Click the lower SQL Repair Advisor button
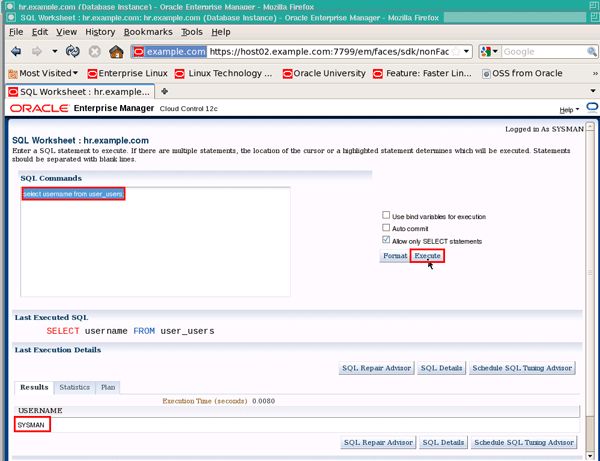Screen dimensions: 600x461 click(x=378, y=442)
